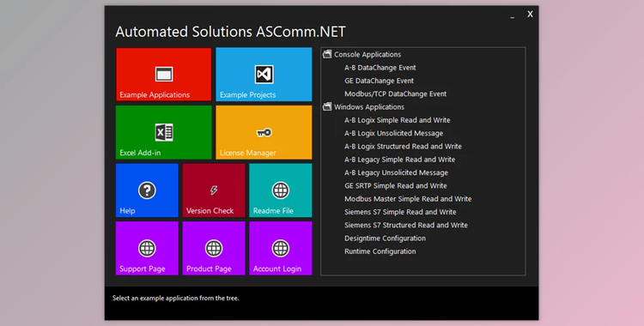Select the Windows Applications tree node
Viewport: 644px width, 326px height.
point(369,106)
